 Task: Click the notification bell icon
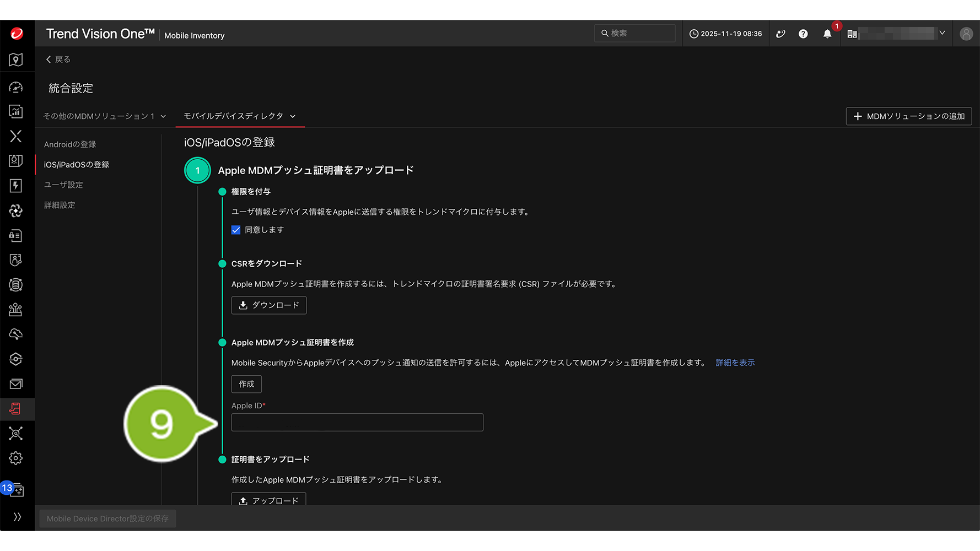tap(827, 34)
